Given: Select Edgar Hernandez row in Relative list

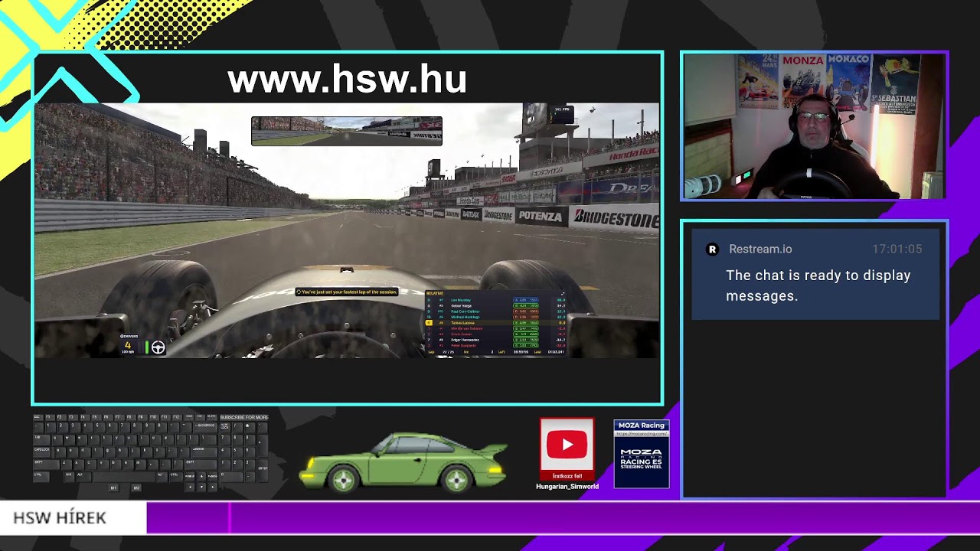Looking at the screenshot, I should coord(496,340).
